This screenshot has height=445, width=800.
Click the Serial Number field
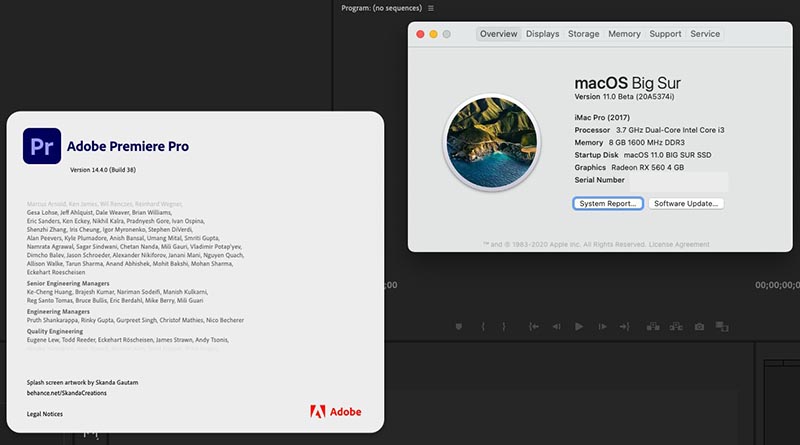pos(679,180)
